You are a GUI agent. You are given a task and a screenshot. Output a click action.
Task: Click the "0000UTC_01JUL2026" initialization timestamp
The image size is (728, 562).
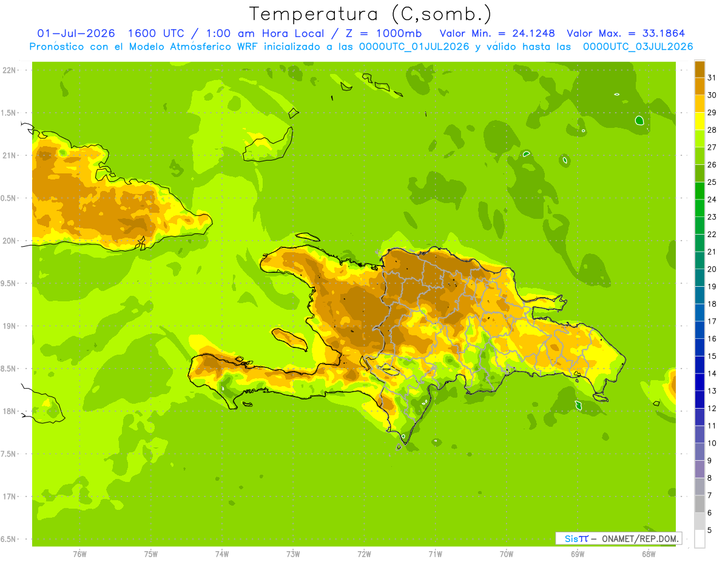[414, 47]
